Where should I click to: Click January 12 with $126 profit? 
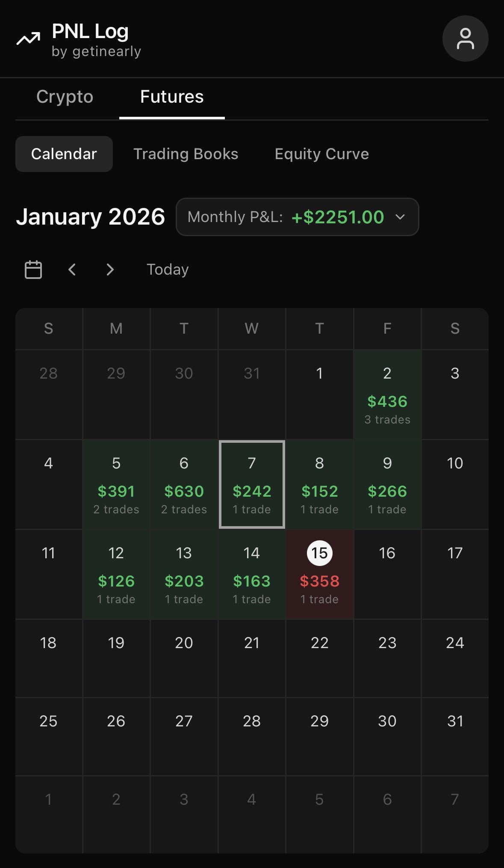click(116, 575)
